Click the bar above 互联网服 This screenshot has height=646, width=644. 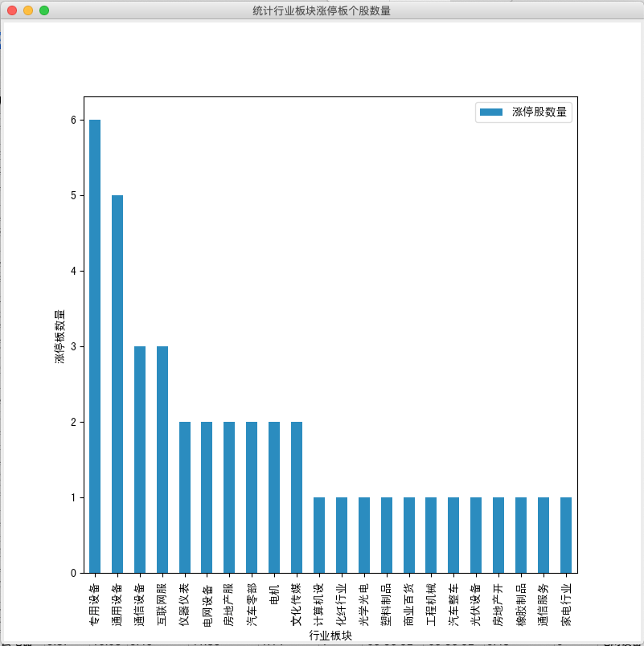click(162, 460)
